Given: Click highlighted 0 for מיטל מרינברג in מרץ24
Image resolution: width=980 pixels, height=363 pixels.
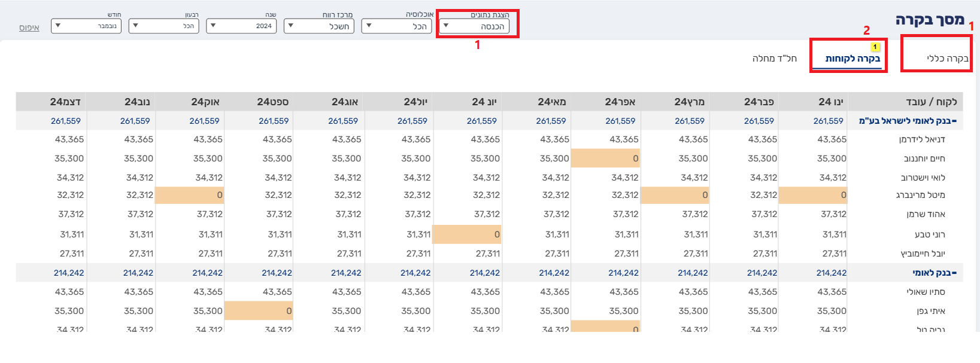Looking at the screenshot, I should coord(675,195).
